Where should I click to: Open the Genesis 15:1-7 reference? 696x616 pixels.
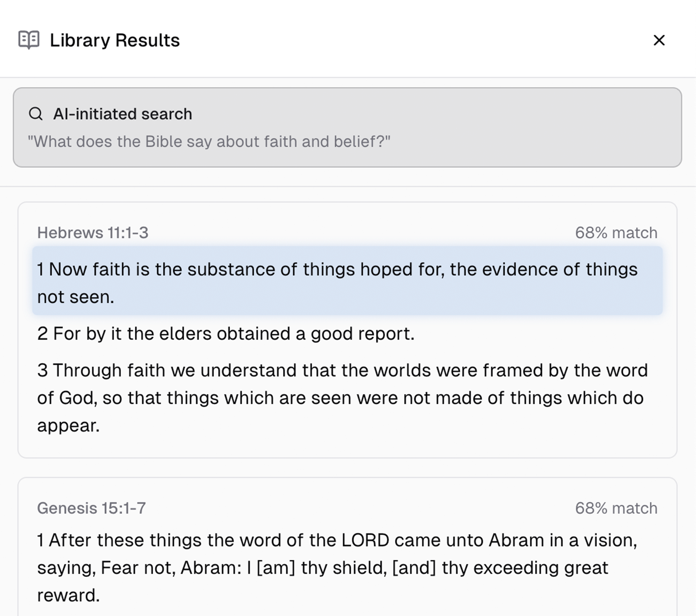[x=91, y=508]
